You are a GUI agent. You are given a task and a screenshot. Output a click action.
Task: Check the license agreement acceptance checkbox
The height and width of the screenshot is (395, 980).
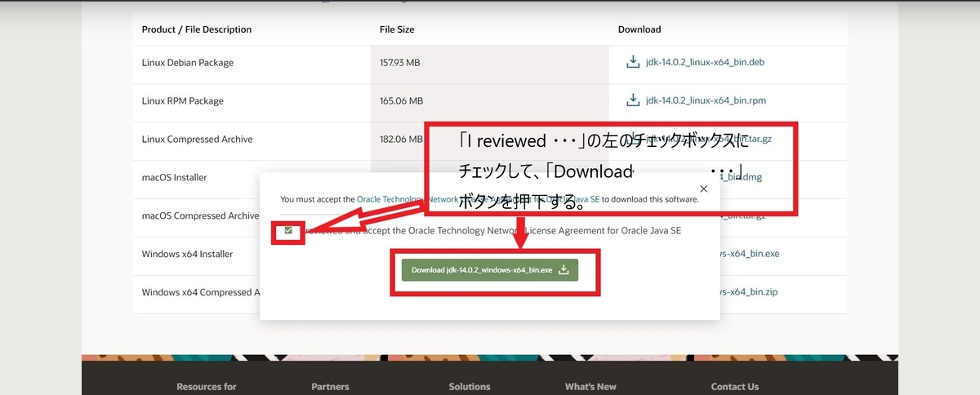288,231
